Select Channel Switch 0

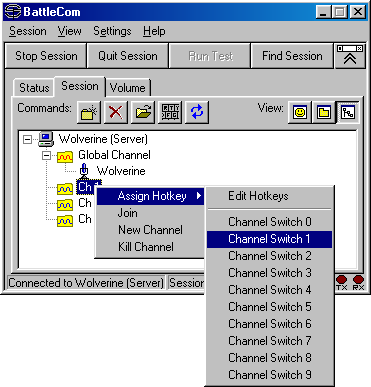coord(269,222)
